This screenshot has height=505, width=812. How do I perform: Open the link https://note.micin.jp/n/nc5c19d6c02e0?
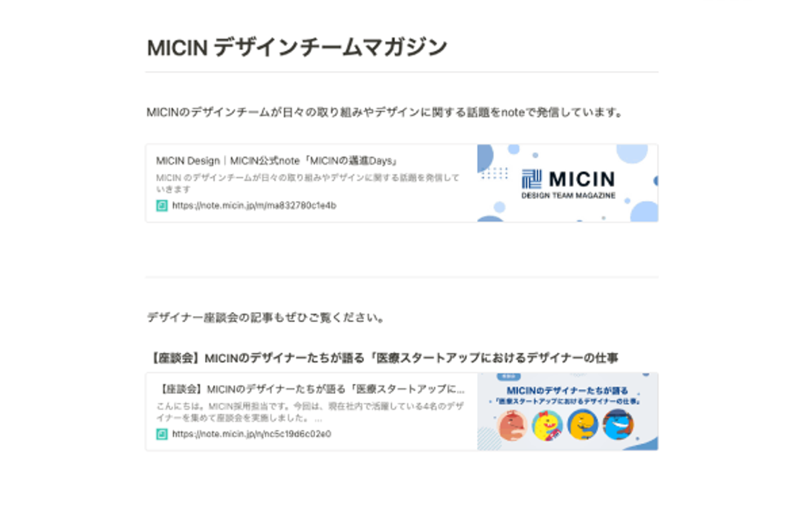pyautogui.click(x=251, y=434)
